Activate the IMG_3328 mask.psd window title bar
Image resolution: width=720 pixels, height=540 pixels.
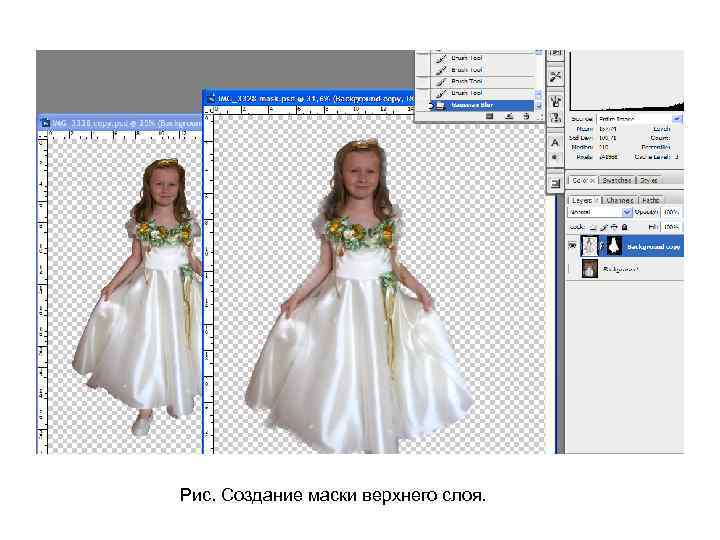(x=308, y=98)
